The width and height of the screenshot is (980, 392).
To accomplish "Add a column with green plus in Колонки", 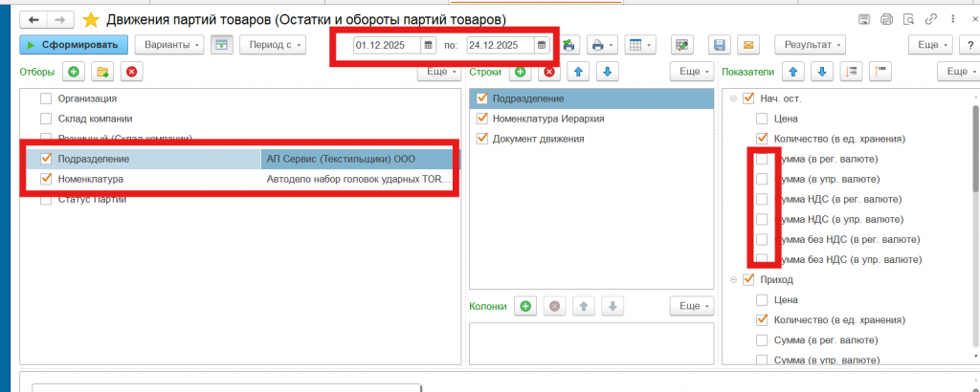I will tap(524, 306).
